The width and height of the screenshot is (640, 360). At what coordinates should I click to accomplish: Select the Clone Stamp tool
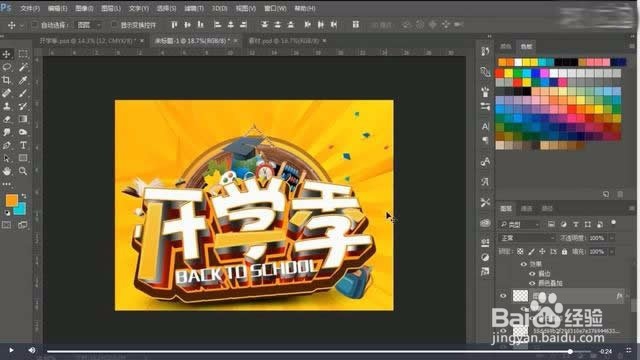click(7, 106)
